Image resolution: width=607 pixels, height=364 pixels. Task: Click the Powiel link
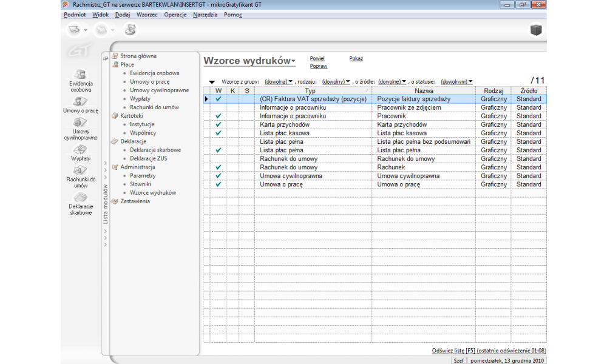317,58
